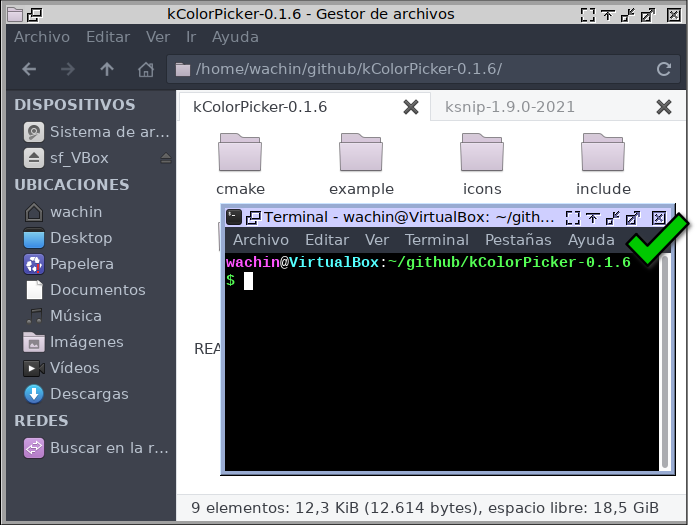Open Terminal window Ver menu
The width and height of the screenshot is (697, 525).
click(x=377, y=240)
